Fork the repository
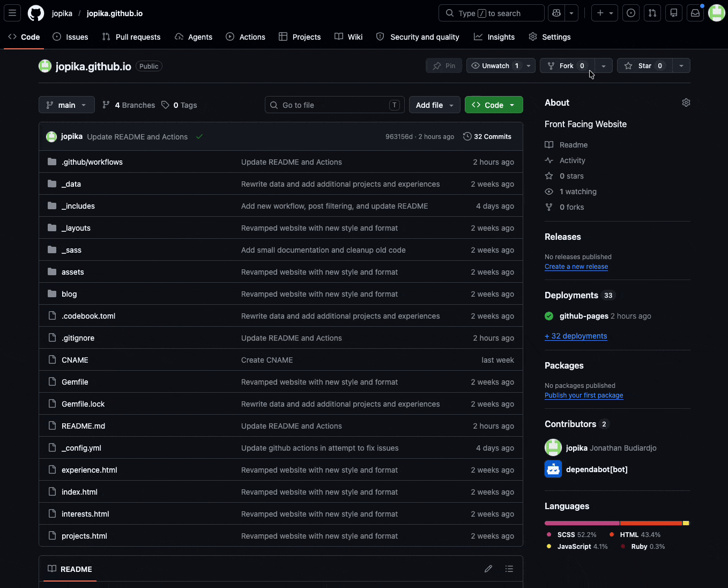This screenshot has width=728, height=588. pyautogui.click(x=568, y=66)
